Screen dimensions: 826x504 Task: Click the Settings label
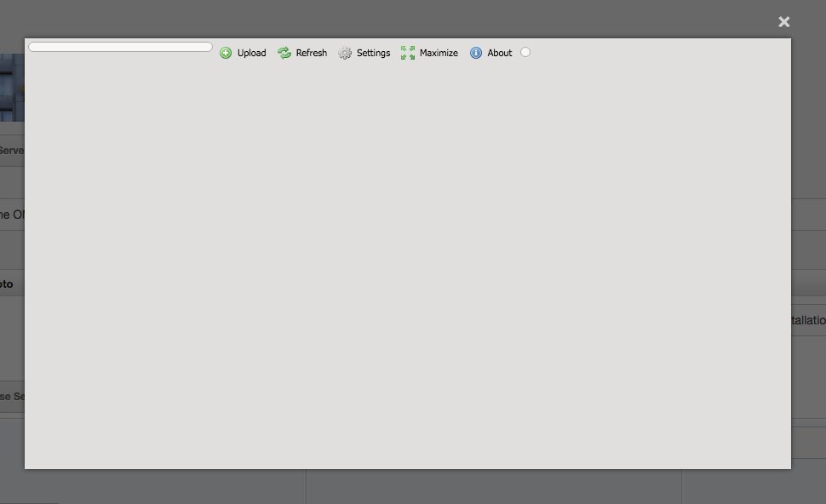pos(373,53)
